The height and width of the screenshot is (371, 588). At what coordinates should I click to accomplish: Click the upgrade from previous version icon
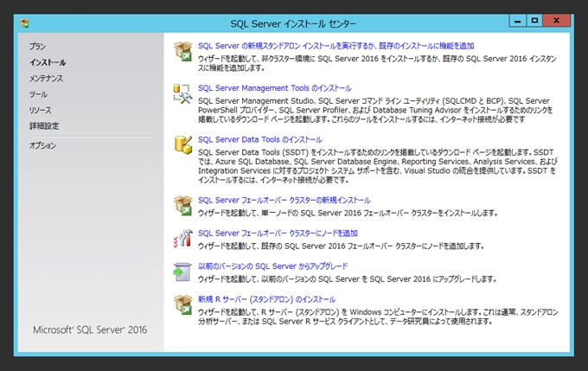pos(182,272)
